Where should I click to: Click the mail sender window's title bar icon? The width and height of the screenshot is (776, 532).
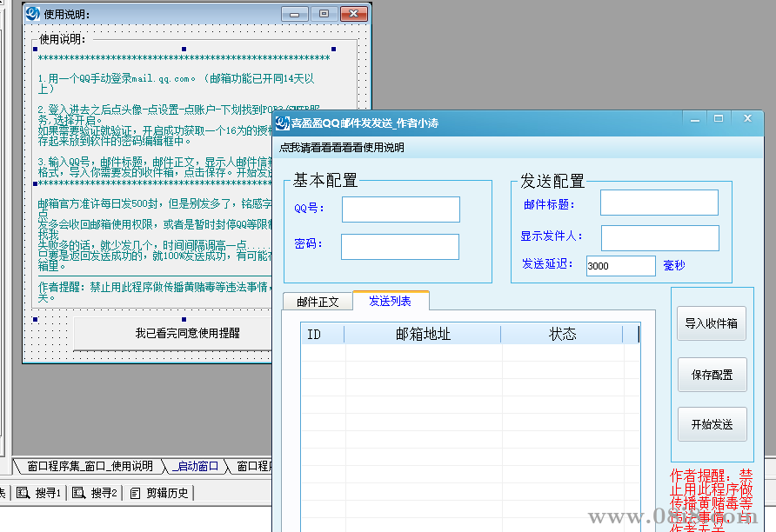coord(281,123)
